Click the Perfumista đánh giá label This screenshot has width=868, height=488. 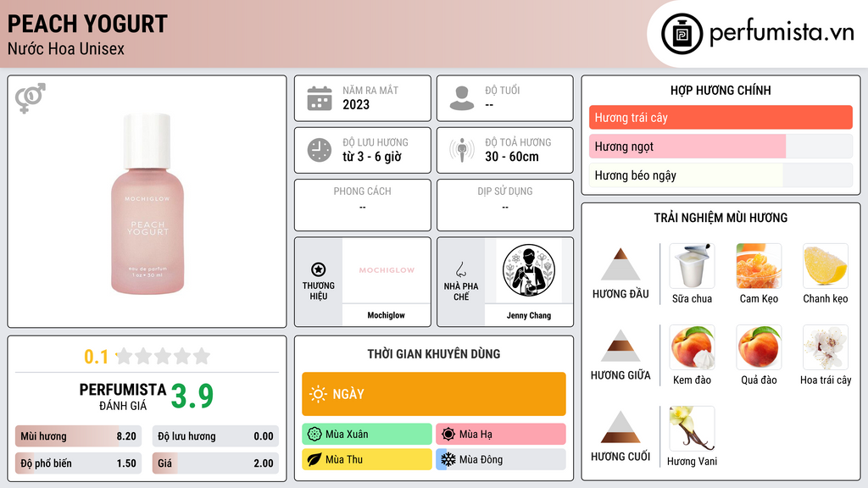(123, 396)
